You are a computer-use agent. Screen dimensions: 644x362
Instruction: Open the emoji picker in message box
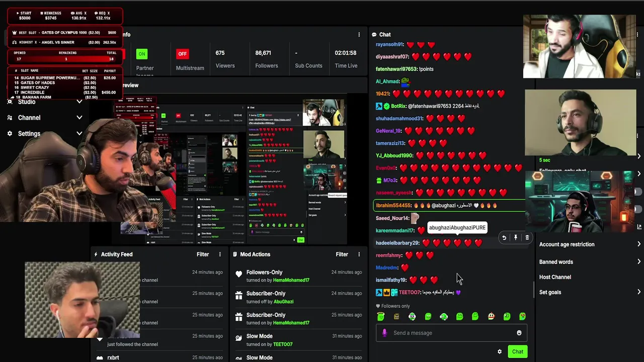pyautogui.click(x=519, y=333)
